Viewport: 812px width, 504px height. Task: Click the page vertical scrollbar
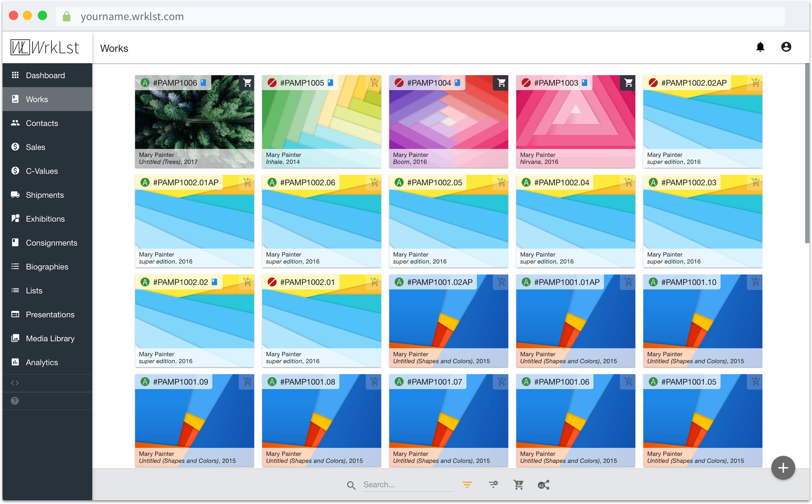click(x=807, y=153)
